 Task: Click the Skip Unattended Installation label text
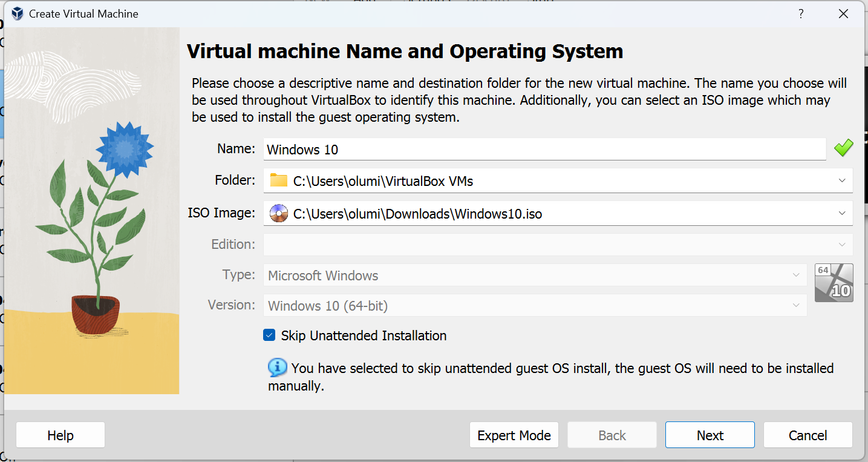tap(364, 335)
